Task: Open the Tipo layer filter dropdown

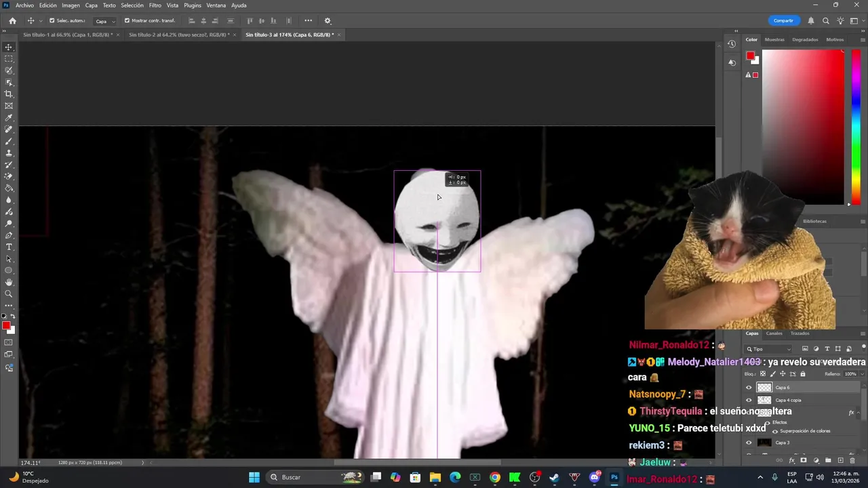Action: click(x=769, y=349)
